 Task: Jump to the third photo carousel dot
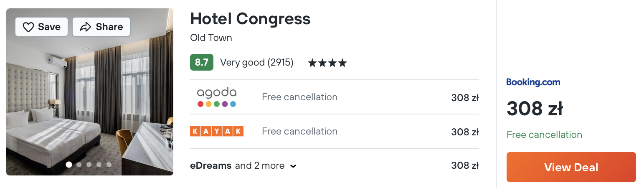(89, 165)
